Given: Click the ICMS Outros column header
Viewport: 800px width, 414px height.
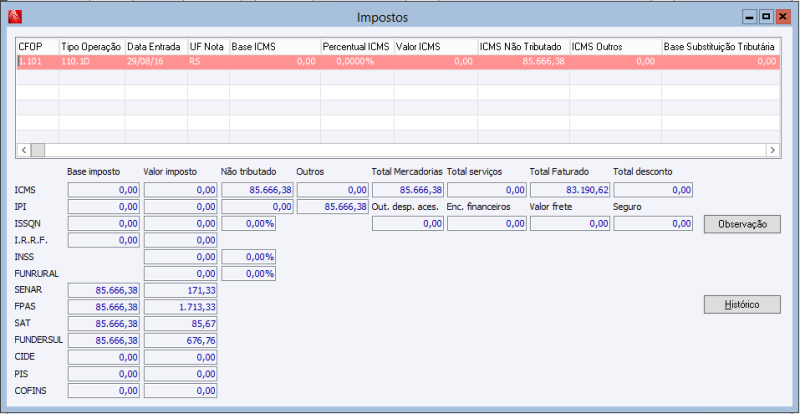Looking at the screenshot, I should [x=615, y=46].
